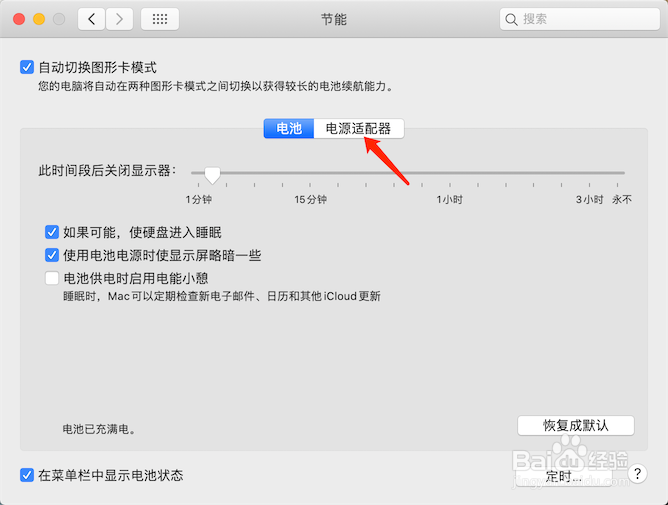The height and width of the screenshot is (505, 668).
Task: Focus the 搜索 search field
Action: tap(580, 19)
